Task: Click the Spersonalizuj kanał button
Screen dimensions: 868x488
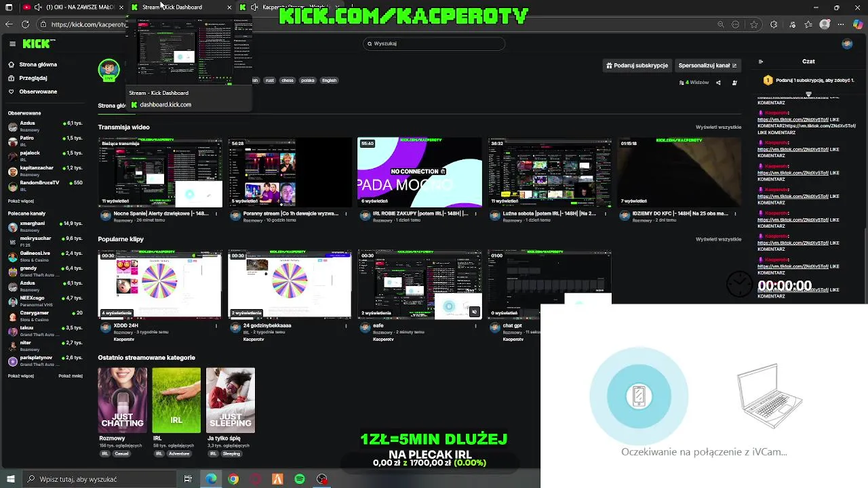Action: pyautogui.click(x=707, y=66)
